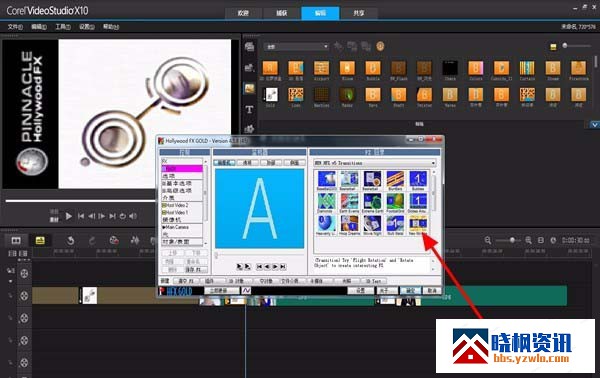Open the 文件 menu
600x378 pixels.
click(15, 27)
